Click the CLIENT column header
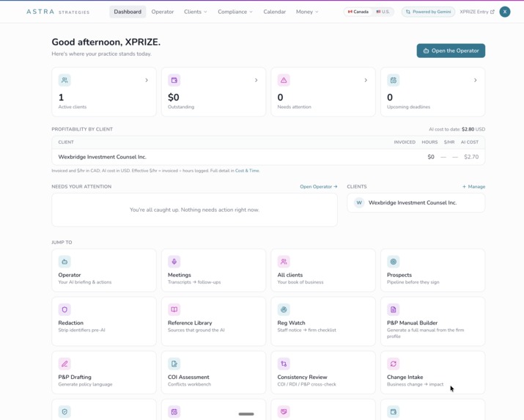 pyautogui.click(x=66, y=142)
